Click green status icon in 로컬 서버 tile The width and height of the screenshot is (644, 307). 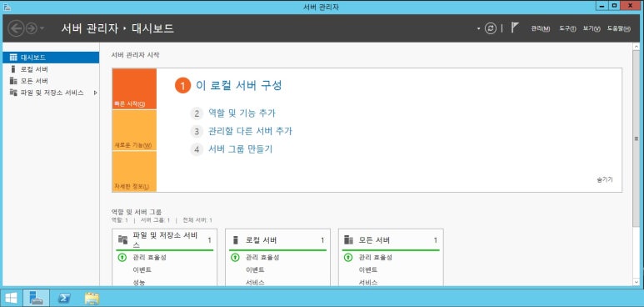coord(235,257)
